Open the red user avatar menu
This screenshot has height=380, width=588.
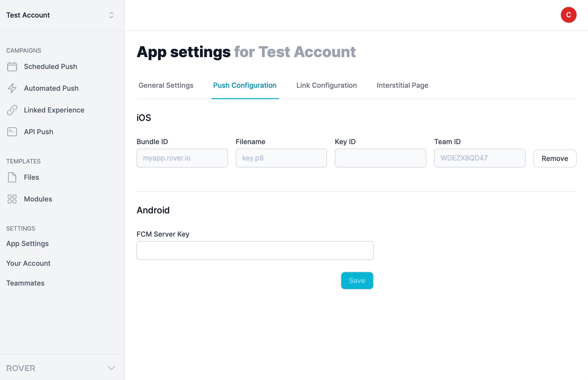pos(568,15)
